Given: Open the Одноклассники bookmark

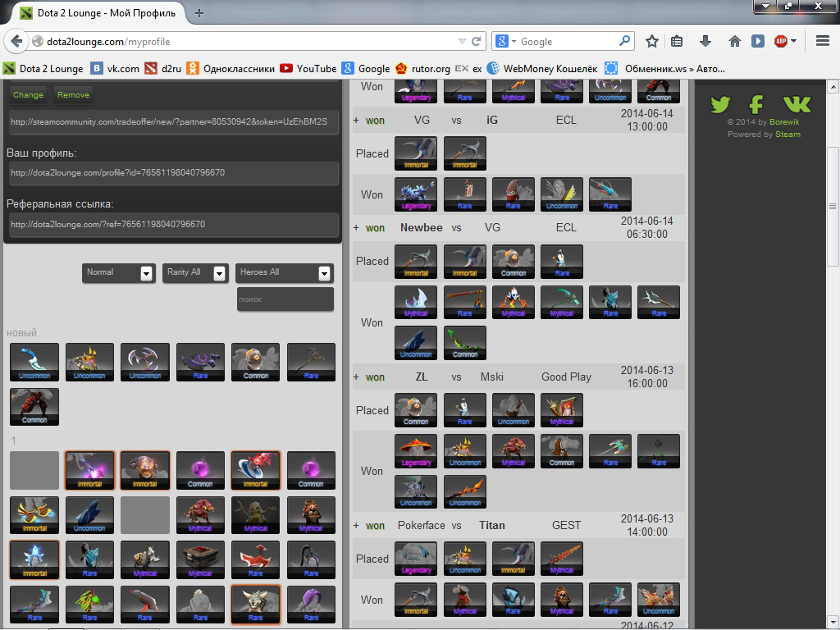Looking at the screenshot, I should tap(231, 69).
